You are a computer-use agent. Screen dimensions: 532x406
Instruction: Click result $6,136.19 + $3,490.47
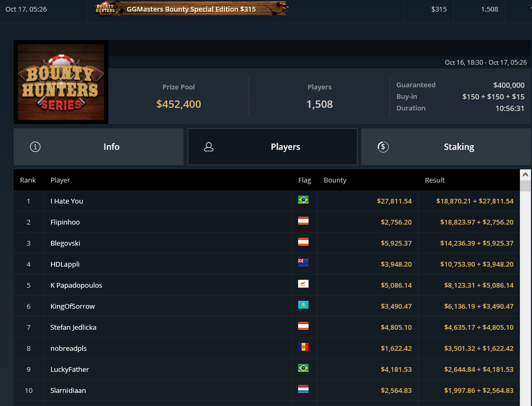(x=479, y=306)
